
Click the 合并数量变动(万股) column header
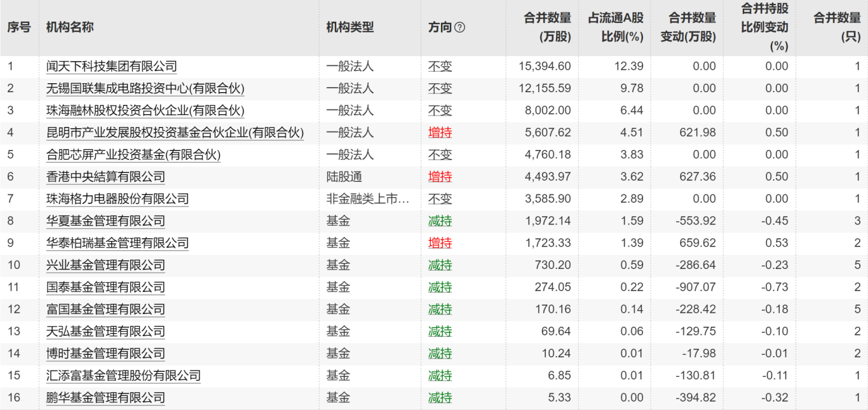click(x=688, y=27)
